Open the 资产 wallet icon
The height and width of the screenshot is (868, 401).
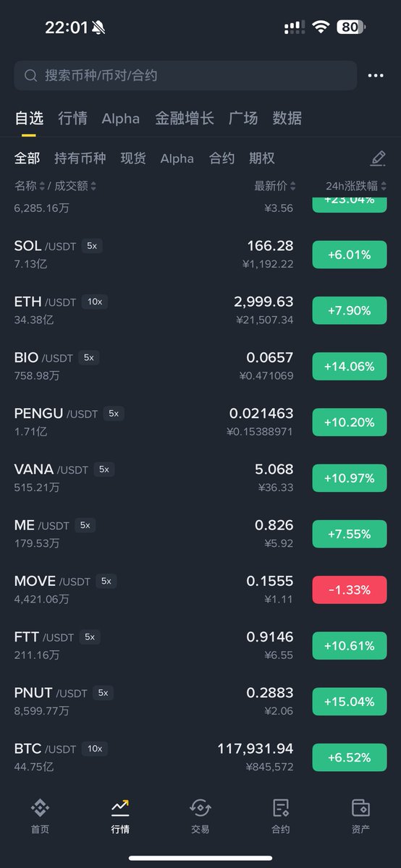(x=360, y=808)
